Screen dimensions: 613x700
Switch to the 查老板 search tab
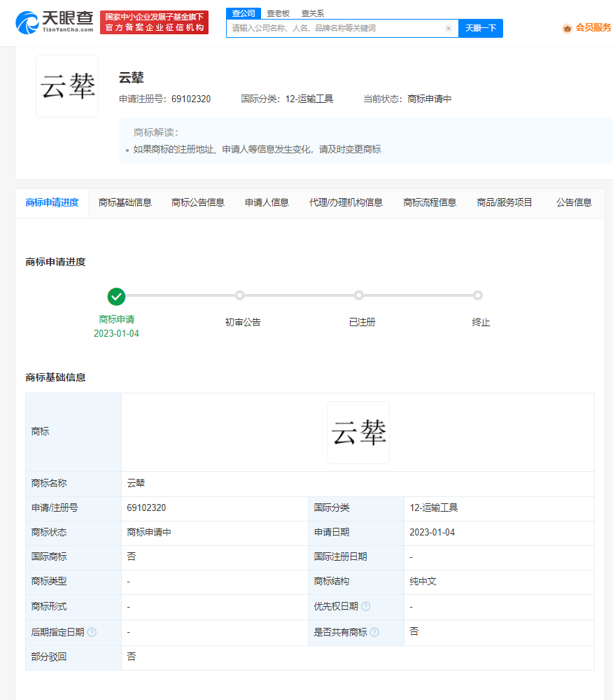279,13
